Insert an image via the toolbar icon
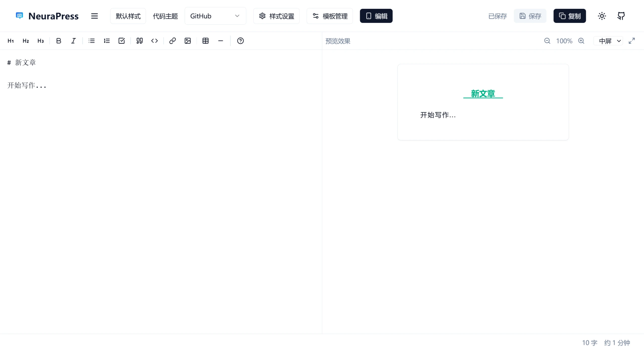Image resolution: width=644 pixels, height=351 pixels. pos(188,41)
